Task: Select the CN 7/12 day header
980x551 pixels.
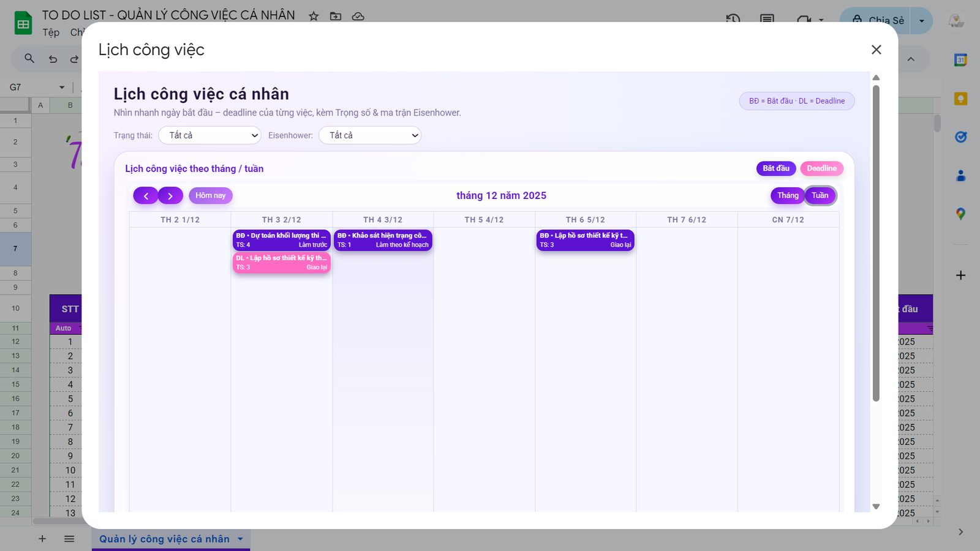Action: [x=788, y=220]
